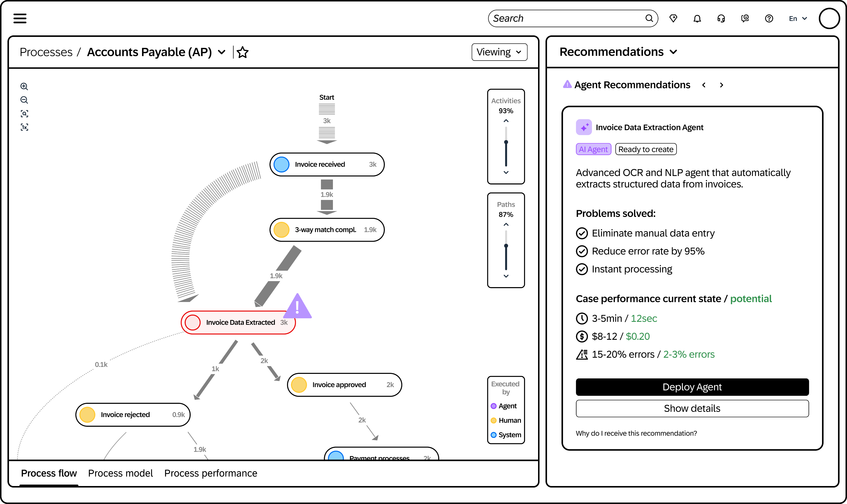Image resolution: width=847 pixels, height=504 pixels.
Task: Switch to the Process model tab
Action: 120,473
